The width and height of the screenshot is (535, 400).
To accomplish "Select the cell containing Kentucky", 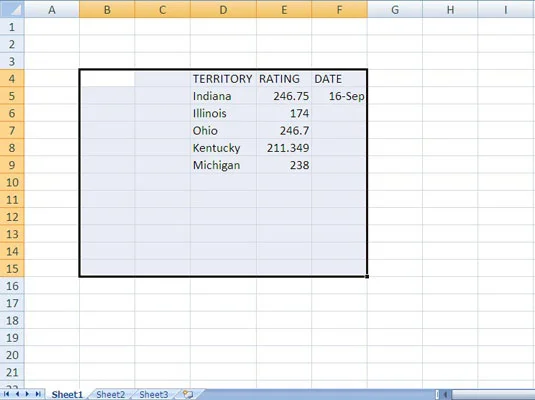I will click(x=223, y=148).
